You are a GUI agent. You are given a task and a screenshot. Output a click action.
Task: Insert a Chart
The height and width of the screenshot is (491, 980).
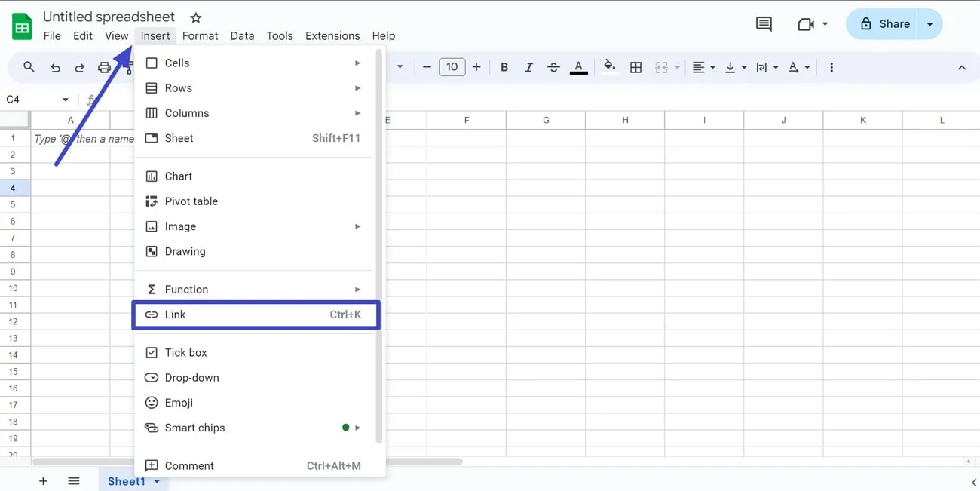[254, 176]
